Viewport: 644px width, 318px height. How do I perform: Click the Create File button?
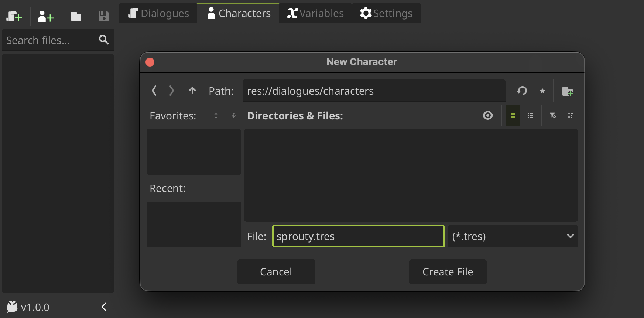coord(448,272)
